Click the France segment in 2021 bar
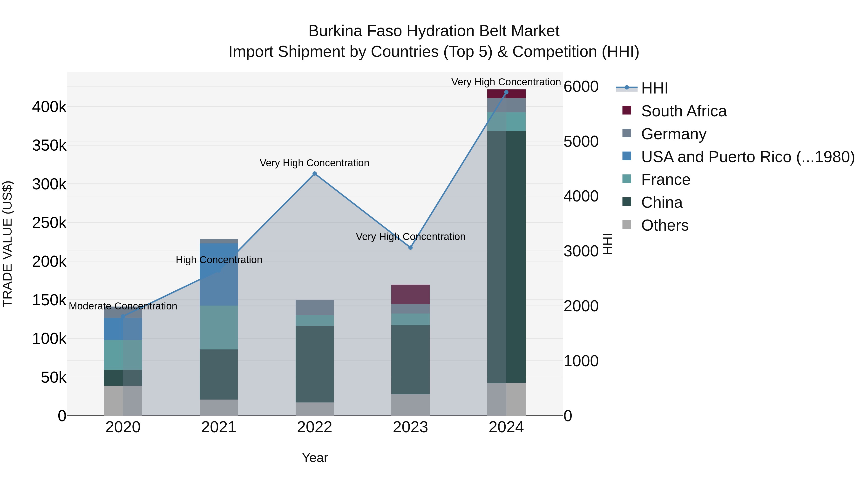The height and width of the screenshot is (488, 868). (219, 327)
